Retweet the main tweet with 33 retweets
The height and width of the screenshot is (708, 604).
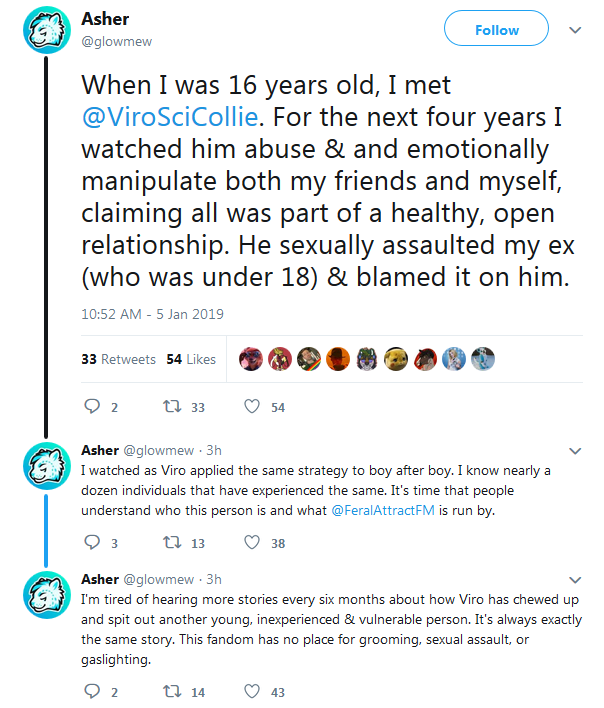pyautogui.click(x=172, y=406)
